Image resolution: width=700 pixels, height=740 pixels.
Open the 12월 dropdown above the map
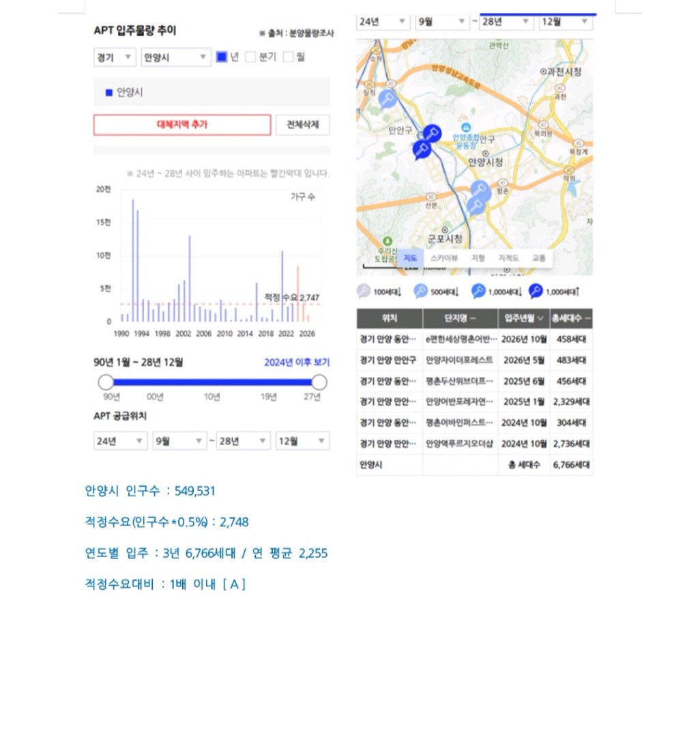point(566,22)
